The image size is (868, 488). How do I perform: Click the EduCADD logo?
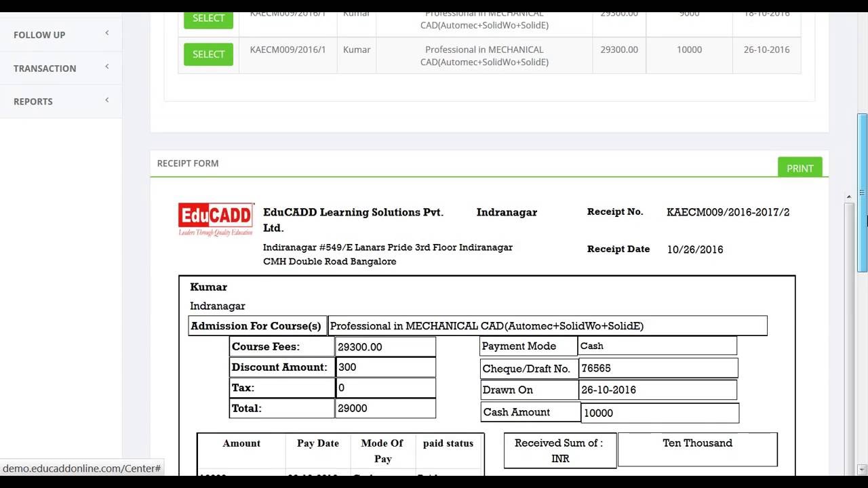coord(216,219)
